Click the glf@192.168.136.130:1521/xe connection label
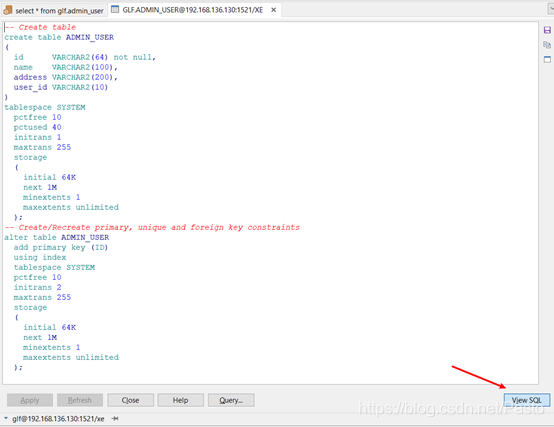Screen dimensions: 554x427 [58, 419]
